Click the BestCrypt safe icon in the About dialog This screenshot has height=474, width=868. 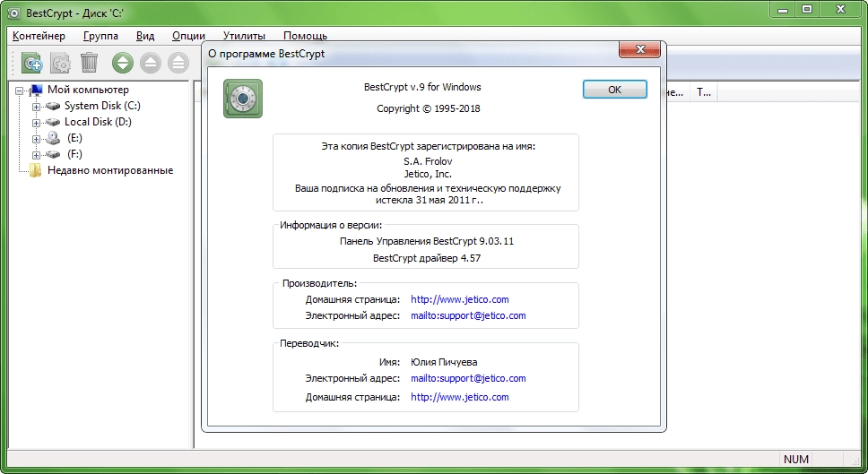pos(243,99)
